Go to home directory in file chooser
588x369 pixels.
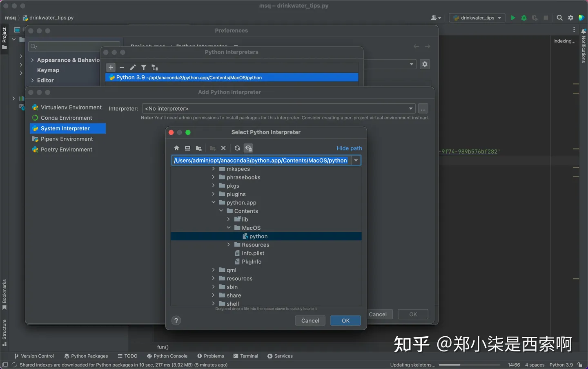(176, 148)
